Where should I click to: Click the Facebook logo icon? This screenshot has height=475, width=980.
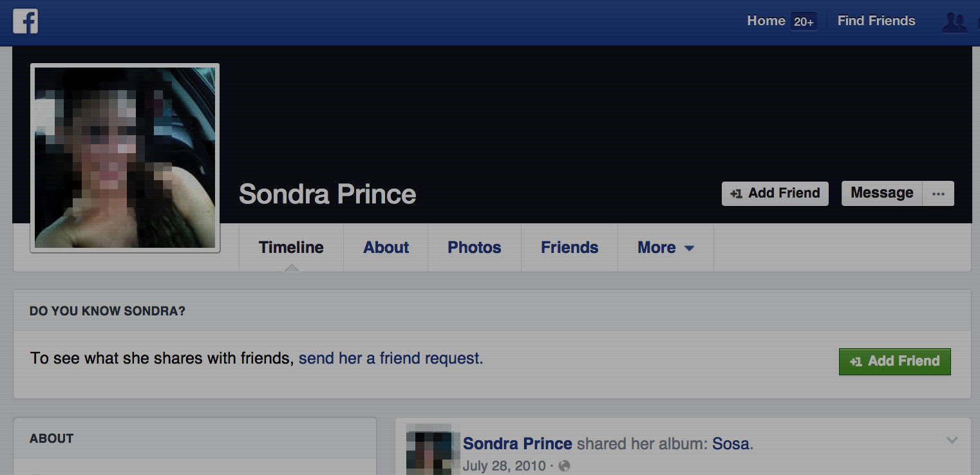pos(25,21)
